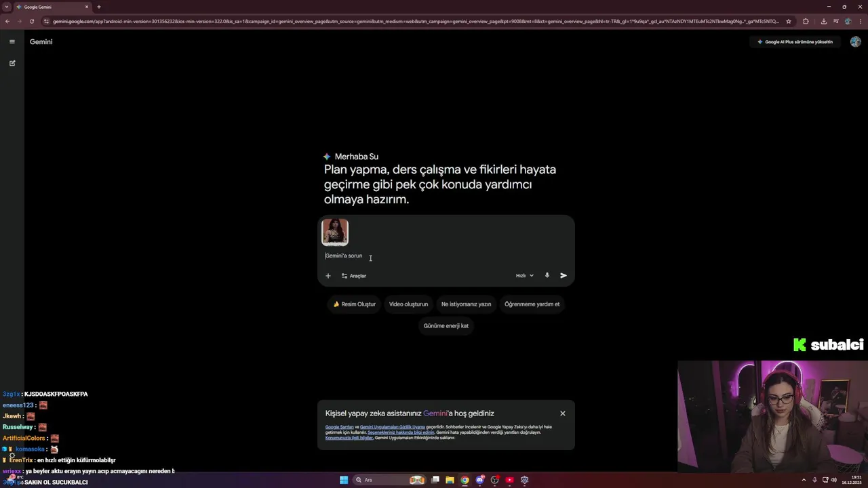Click the address bar URL
868x488 pixels.
[415, 21]
